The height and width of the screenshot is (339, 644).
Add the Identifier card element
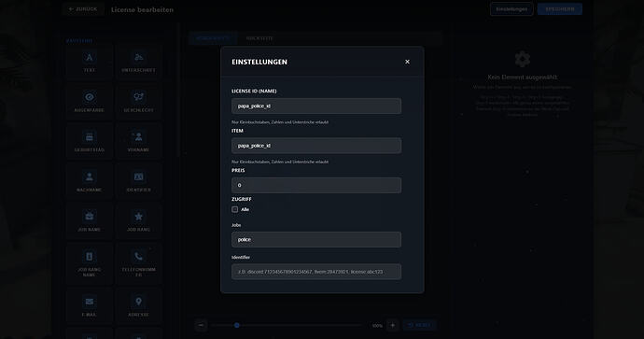(138, 181)
